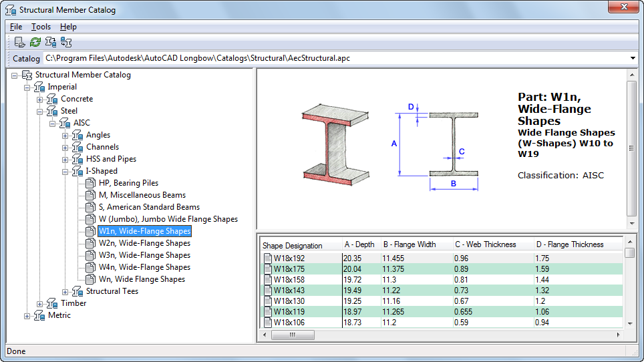The image size is (644, 362).
Task: Sort by B - Flange Width column header
Action: (416, 244)
